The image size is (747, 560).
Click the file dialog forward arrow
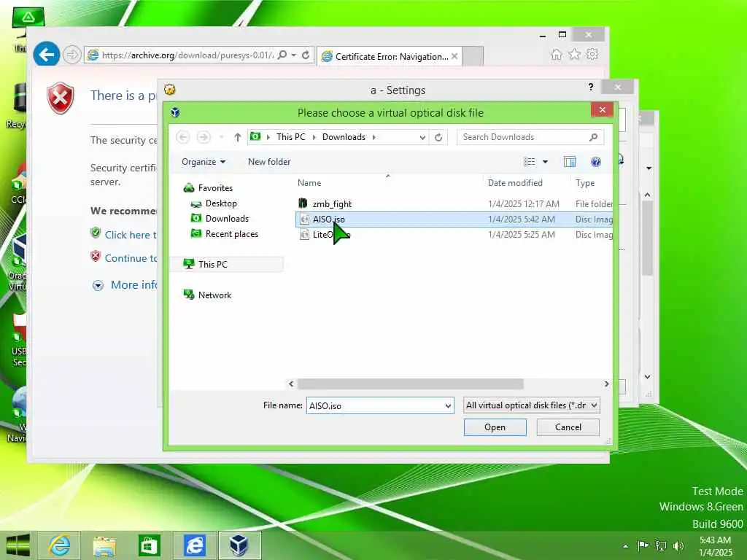204,137
